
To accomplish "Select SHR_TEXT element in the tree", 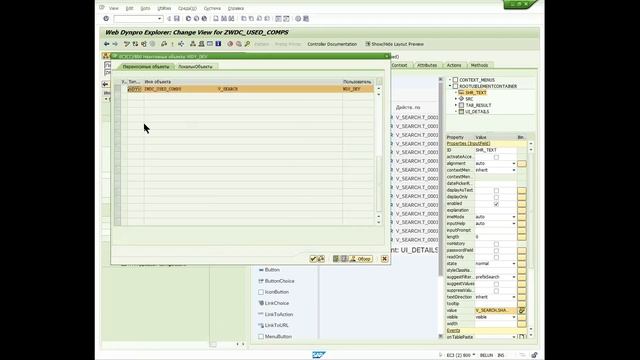I will coord(476,93).
